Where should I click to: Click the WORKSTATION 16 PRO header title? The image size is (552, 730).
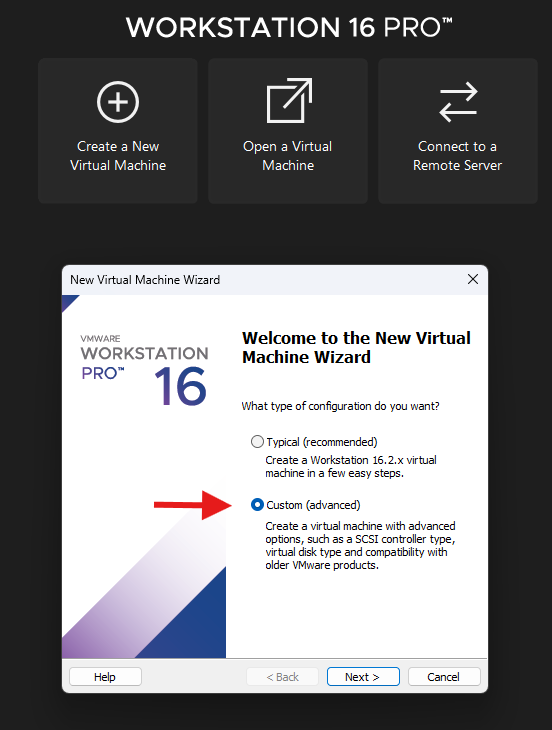click(x=289, y=27)
